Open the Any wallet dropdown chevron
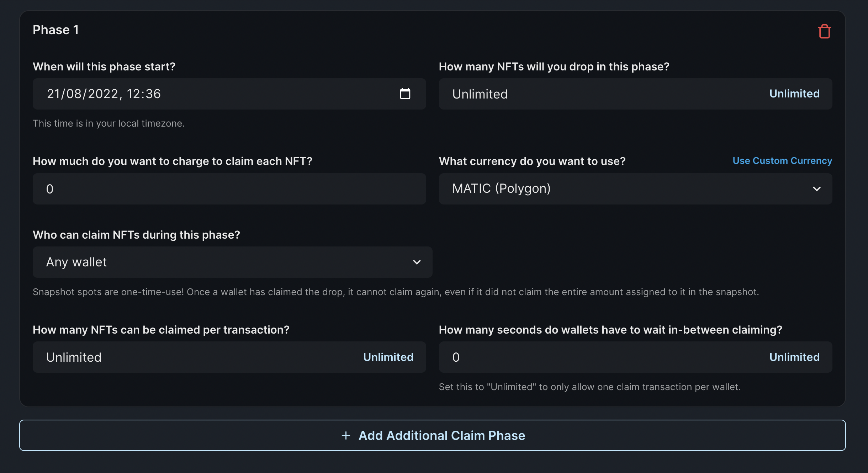Screen dimensions: 868x473 (417, 262)
